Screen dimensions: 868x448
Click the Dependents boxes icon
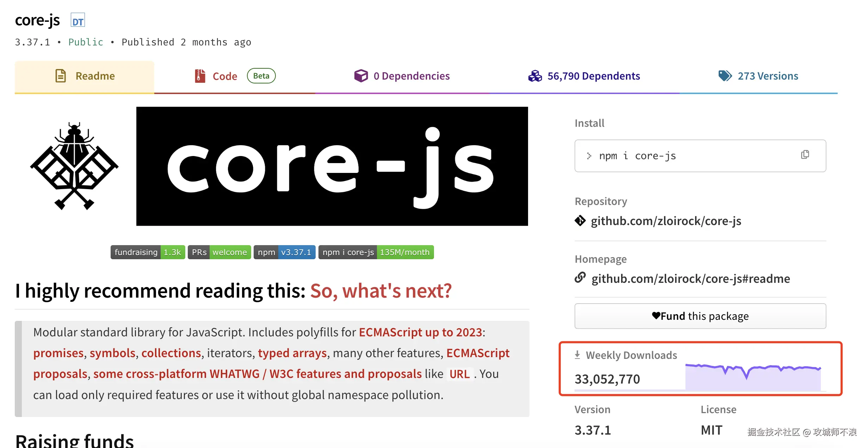pos(535,76)
